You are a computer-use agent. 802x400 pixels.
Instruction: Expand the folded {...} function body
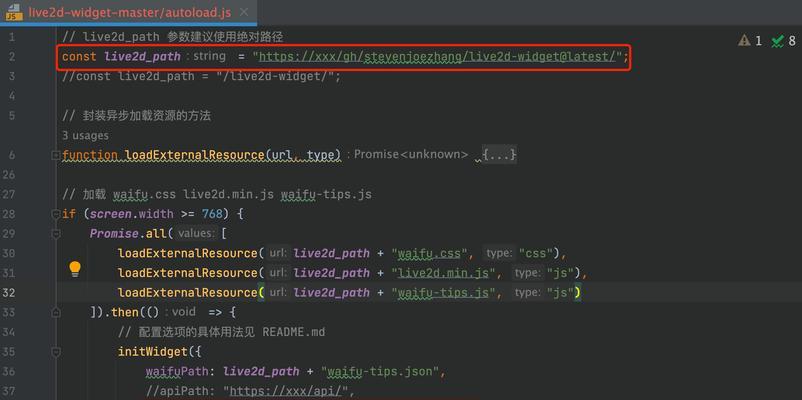click(499, 154)
